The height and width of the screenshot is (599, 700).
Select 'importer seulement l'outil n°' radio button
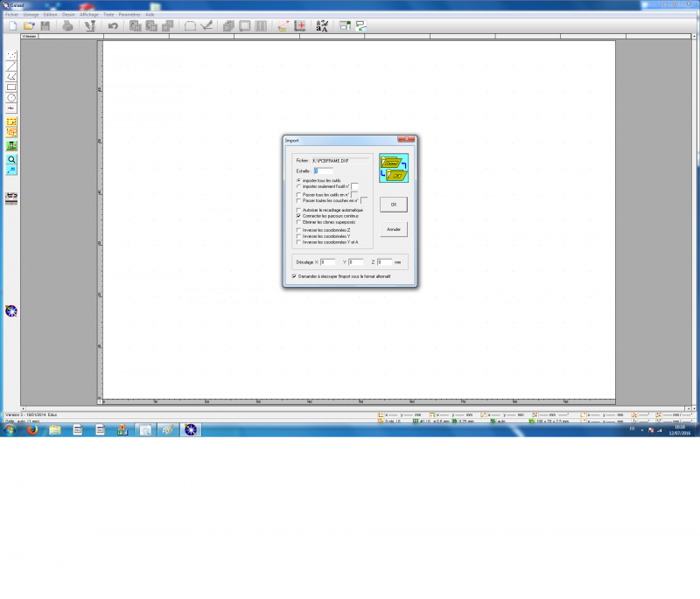point(298,186)
